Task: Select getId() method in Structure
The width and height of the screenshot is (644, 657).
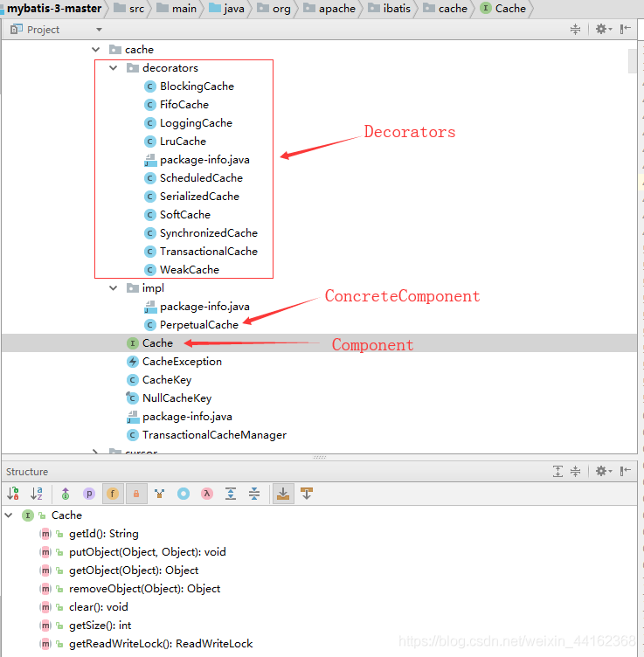Action: pyautogui.click(x=103, y=534)
